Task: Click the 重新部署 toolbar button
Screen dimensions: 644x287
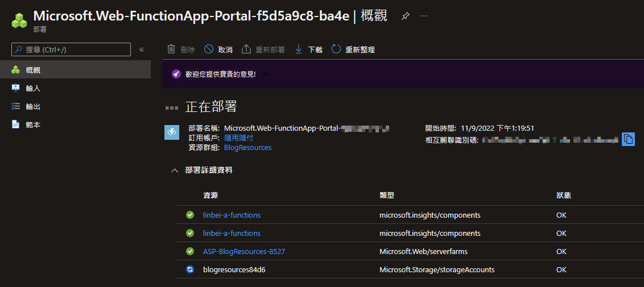Action: 263,49
